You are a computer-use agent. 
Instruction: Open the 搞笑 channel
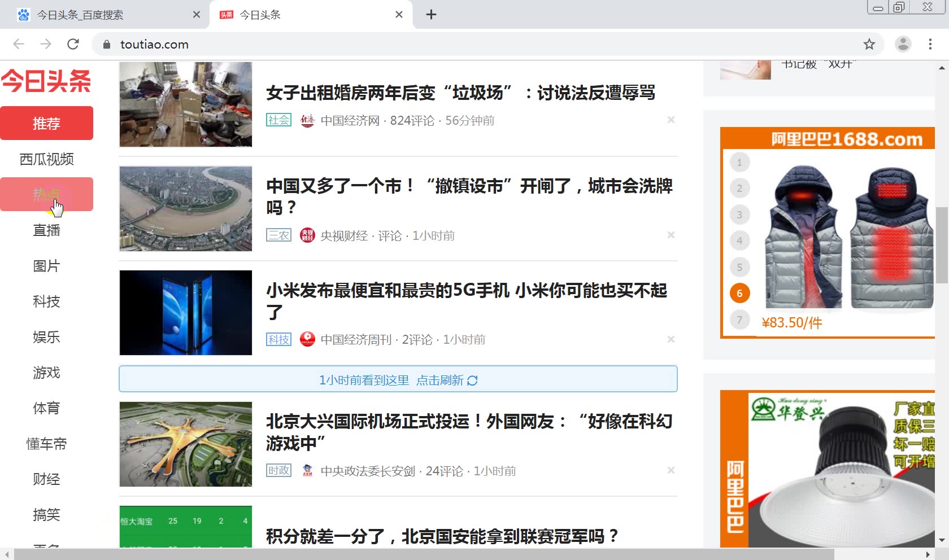tap(46, 515)
